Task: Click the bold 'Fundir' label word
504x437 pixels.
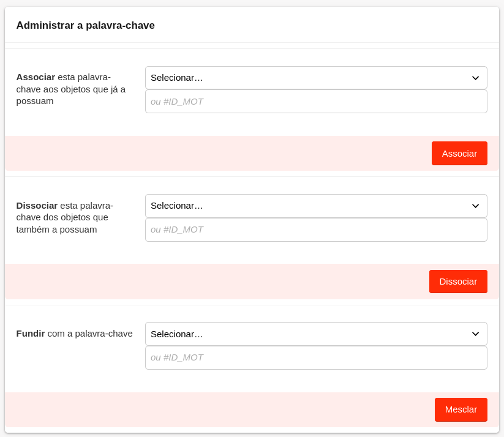Action: click(x=31, y=334)
